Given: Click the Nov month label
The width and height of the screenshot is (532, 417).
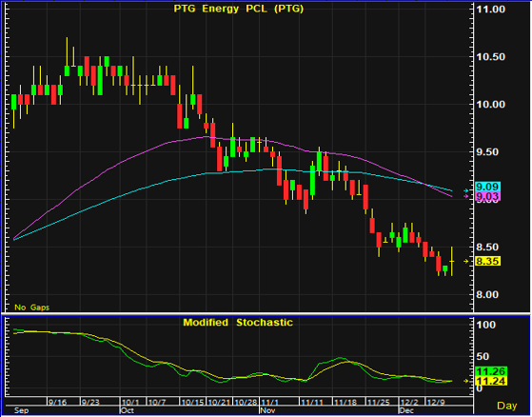Looking at the screenshot, I should [x=267, y=410].
